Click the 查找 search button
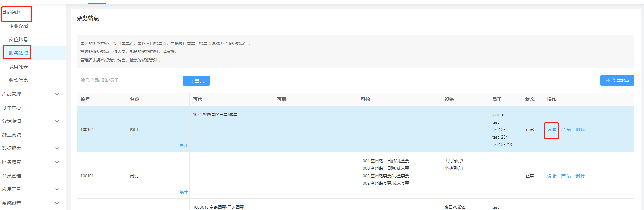 [196, 81]
